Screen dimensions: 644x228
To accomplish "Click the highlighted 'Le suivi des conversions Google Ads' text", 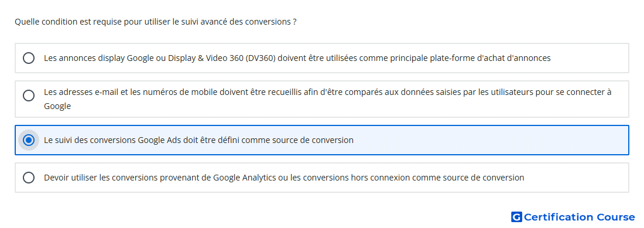I will click(199, 140).
